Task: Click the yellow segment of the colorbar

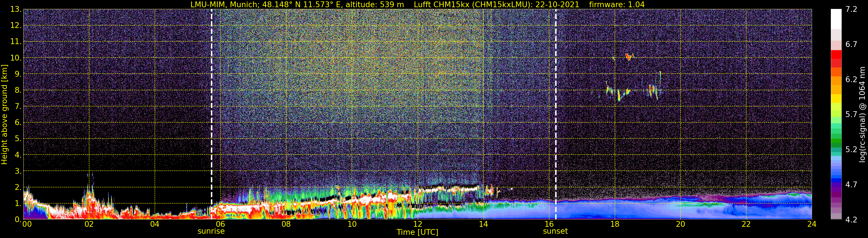Action: [x=836, y=99]
